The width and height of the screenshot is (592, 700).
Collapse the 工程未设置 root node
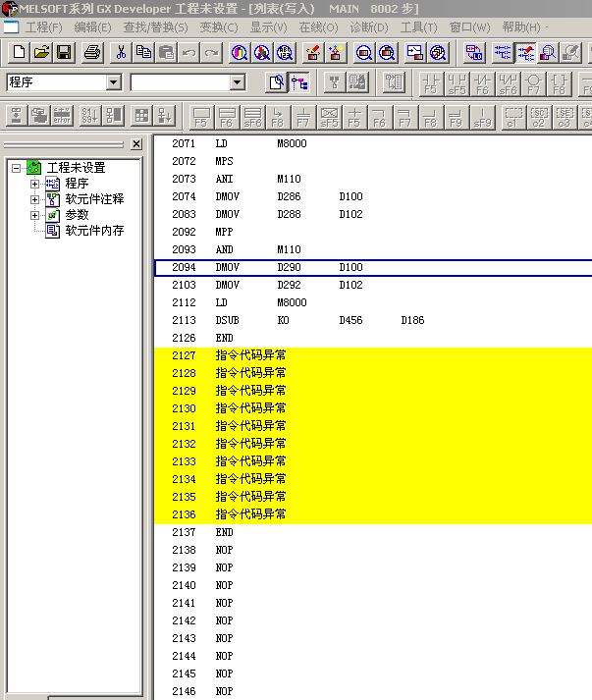click(17, 168)
